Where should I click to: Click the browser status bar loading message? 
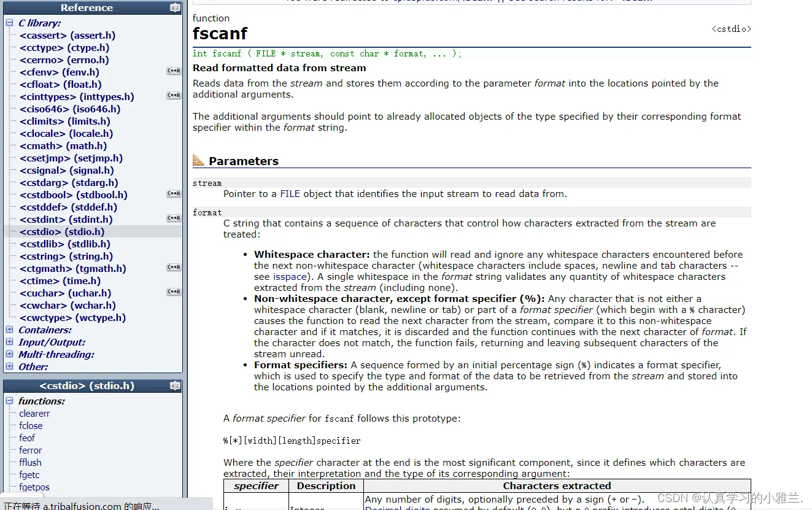[x=82, y=506]
